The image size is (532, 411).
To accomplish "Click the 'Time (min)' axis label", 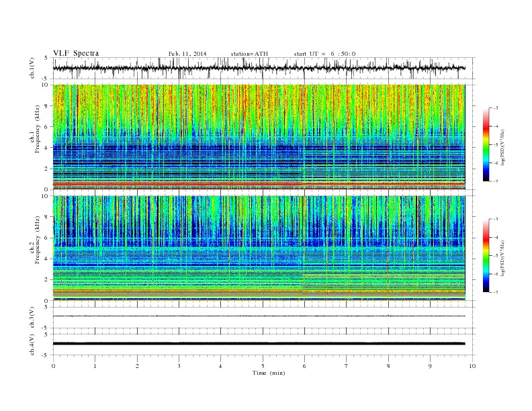I will coord(269,373).
